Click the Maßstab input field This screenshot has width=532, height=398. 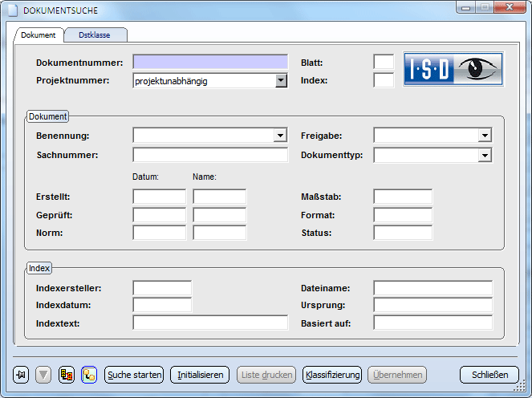403,197
